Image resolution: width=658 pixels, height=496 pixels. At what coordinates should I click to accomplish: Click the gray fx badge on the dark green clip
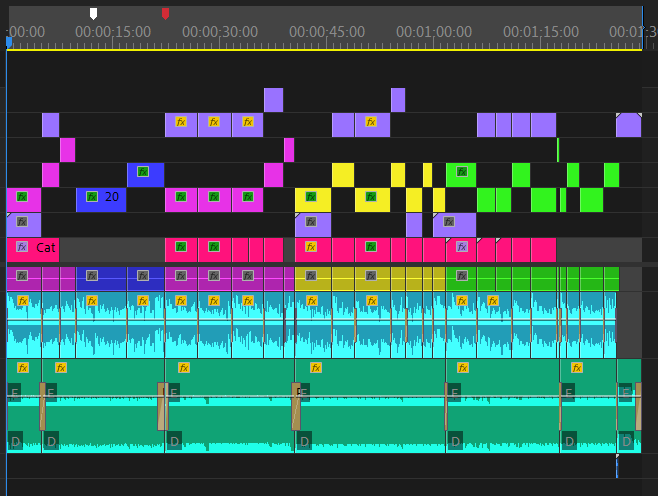(x=462, y=276)
